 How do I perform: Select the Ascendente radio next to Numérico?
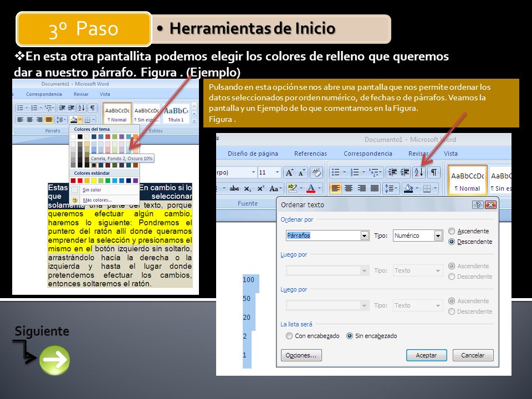(452, 231)
